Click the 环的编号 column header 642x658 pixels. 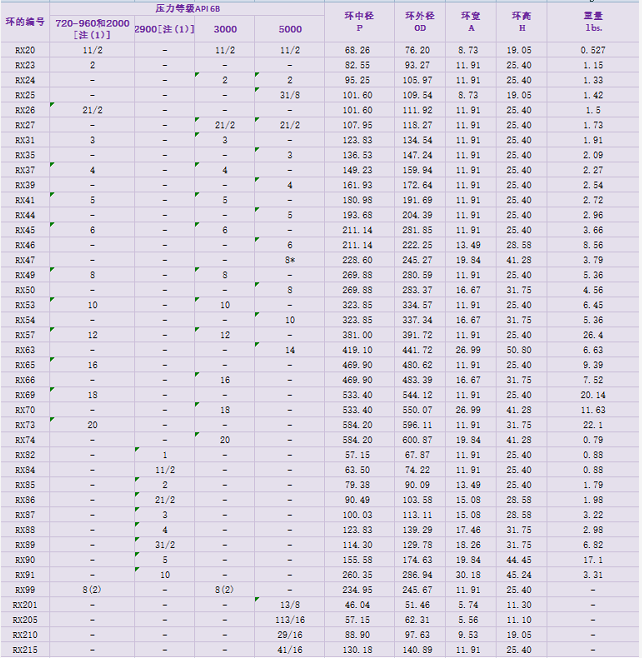25,22
